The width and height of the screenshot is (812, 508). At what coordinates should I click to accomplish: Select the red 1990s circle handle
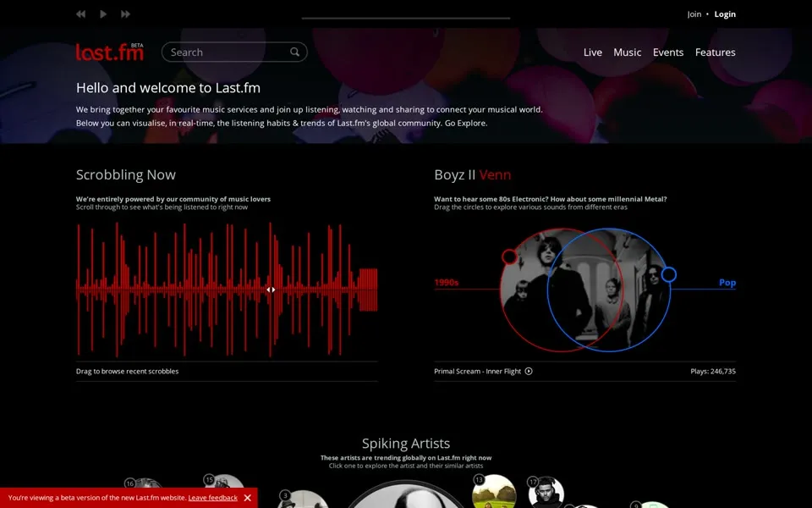pos(509,257)
